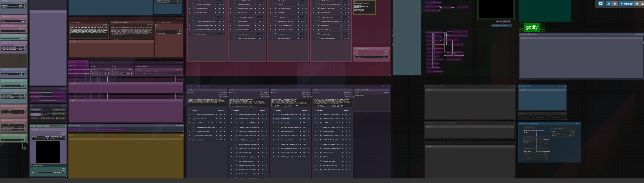Screen dimensions: 644x183
Task: Open the image file combo in Load Single Image
Action: 48,137
